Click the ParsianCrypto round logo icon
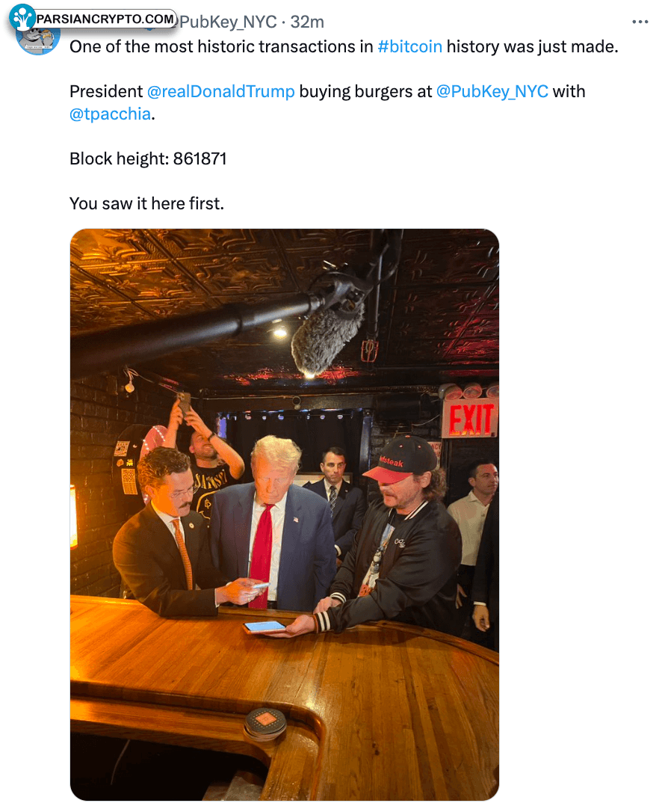The image size is (665, 812). click(x=22, y=17)
